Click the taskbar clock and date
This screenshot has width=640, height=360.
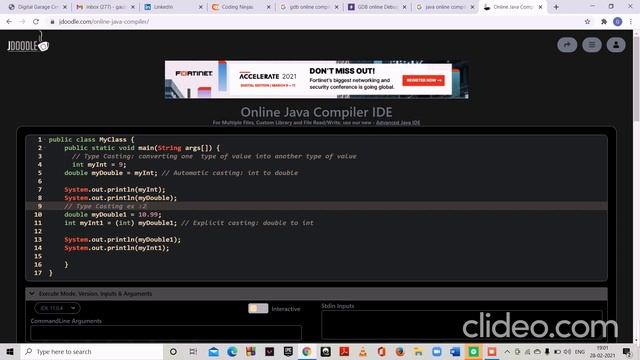click(x=602, y=351)
